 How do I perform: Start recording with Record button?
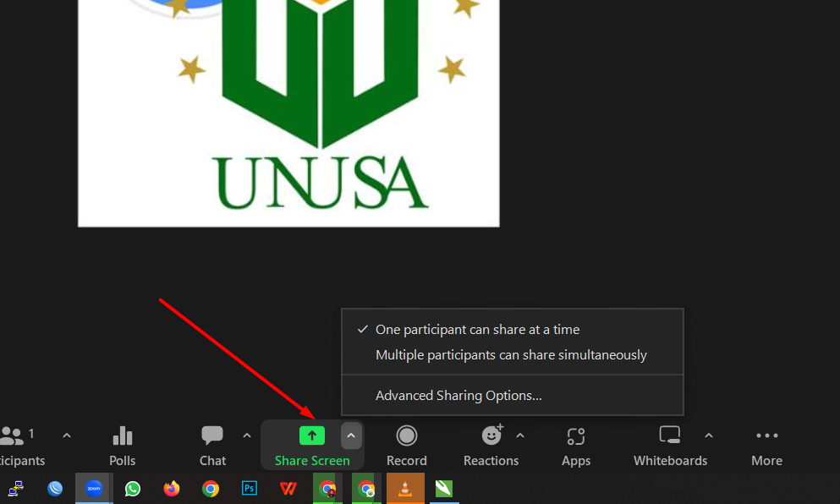[407, 446]
